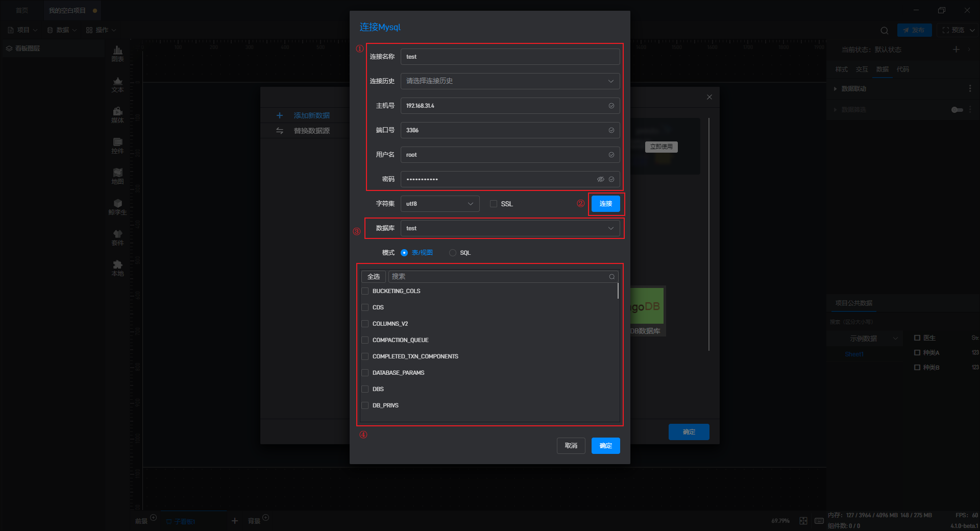Open the more-options dots for 数据筛选

tap(970, 110)
